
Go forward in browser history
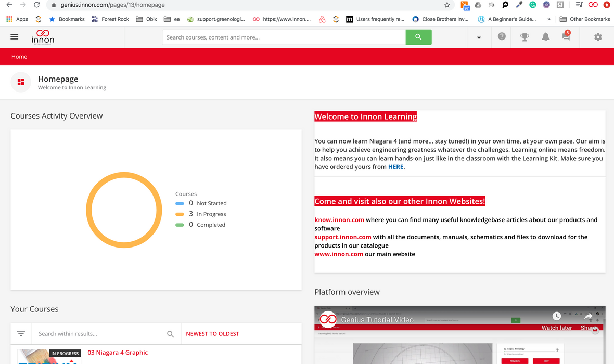(23, 5)
